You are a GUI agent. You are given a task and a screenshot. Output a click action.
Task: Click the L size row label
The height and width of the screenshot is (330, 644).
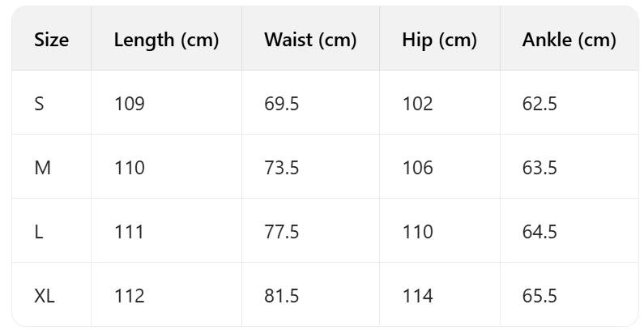(x=39, y=232)
